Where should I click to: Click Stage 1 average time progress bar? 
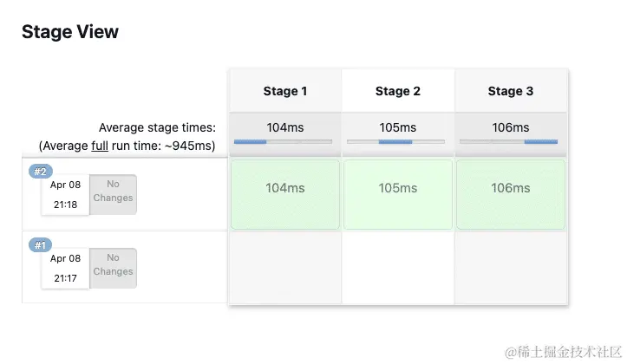[283, 141]
